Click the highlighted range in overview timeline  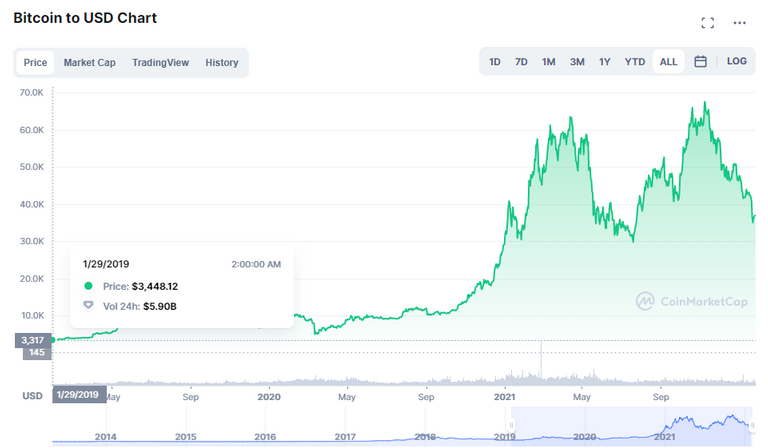point(631,425)
